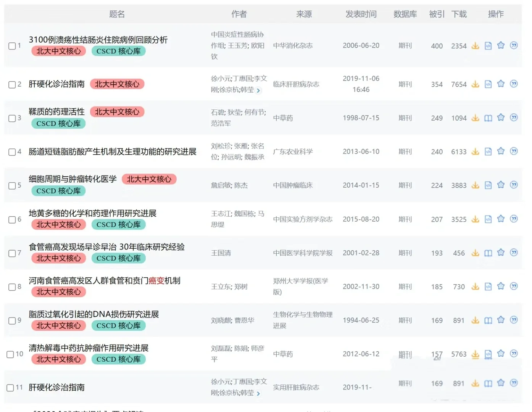The width and height of the screenshot is (532, 412).
Task: Cite the 3100例溃疡性结肠炎住院病例回顾分析 paper
Action: (514, 45)
